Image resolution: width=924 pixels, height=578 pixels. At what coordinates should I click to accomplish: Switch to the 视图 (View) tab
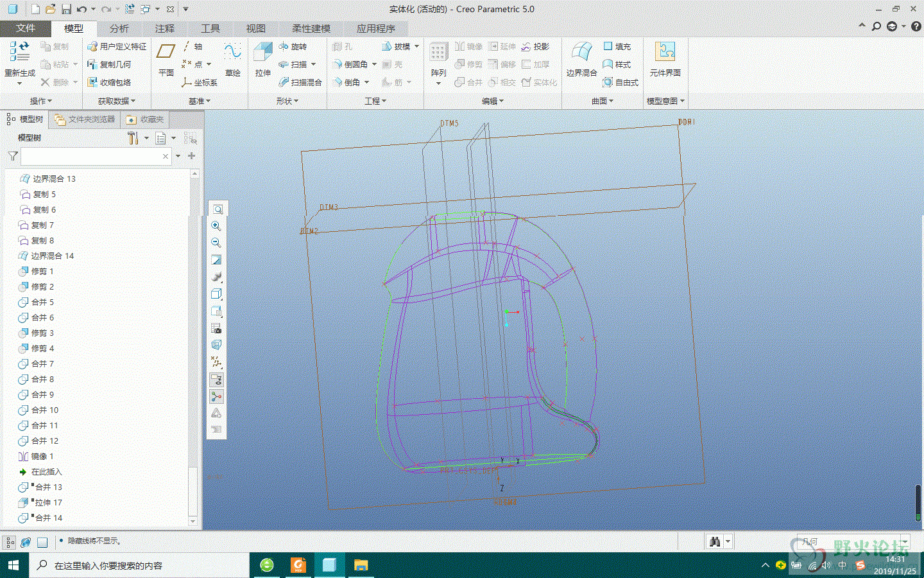256,28
